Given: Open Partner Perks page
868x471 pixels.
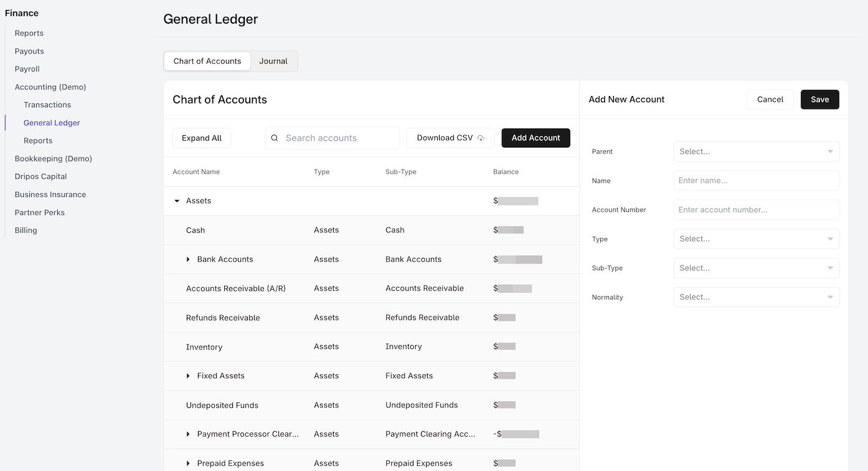Looking at the screenshot, I should [x=40, y=212].
